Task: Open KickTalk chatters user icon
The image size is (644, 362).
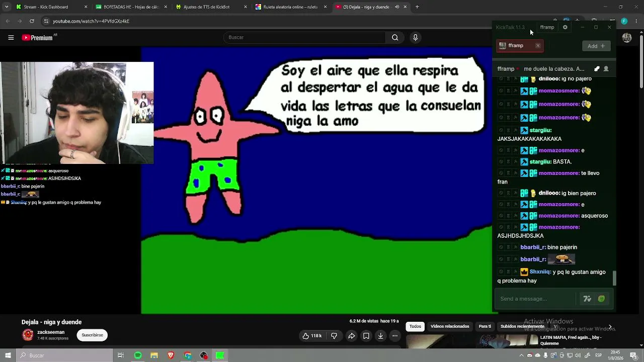Action: (x=606, y=69)
